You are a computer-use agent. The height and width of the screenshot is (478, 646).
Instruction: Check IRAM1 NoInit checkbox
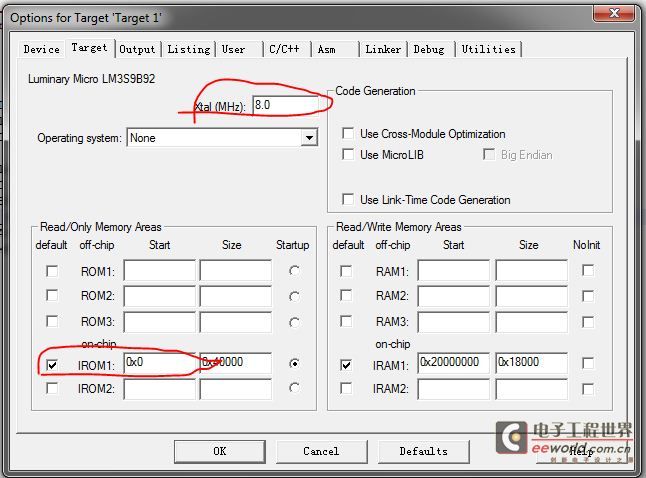point(588,363)
